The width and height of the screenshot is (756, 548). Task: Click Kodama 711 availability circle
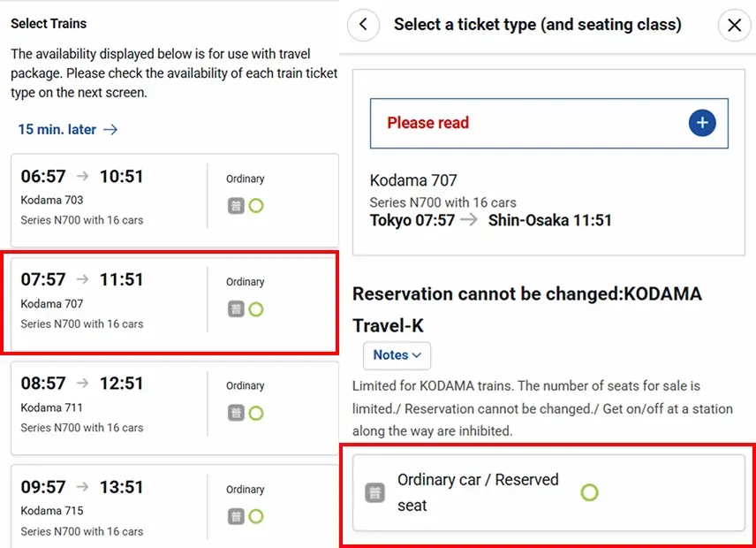click(x=256, y=413)
